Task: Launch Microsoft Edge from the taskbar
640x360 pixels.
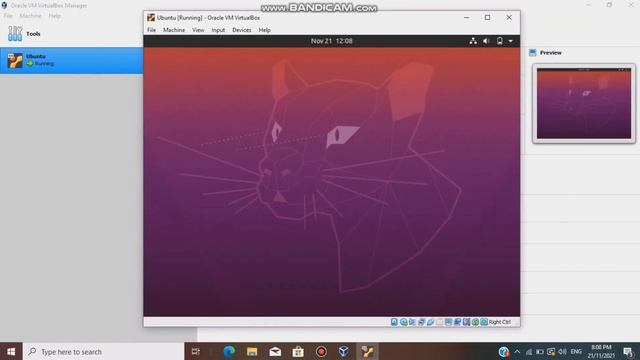Action: tap(229, 351)
